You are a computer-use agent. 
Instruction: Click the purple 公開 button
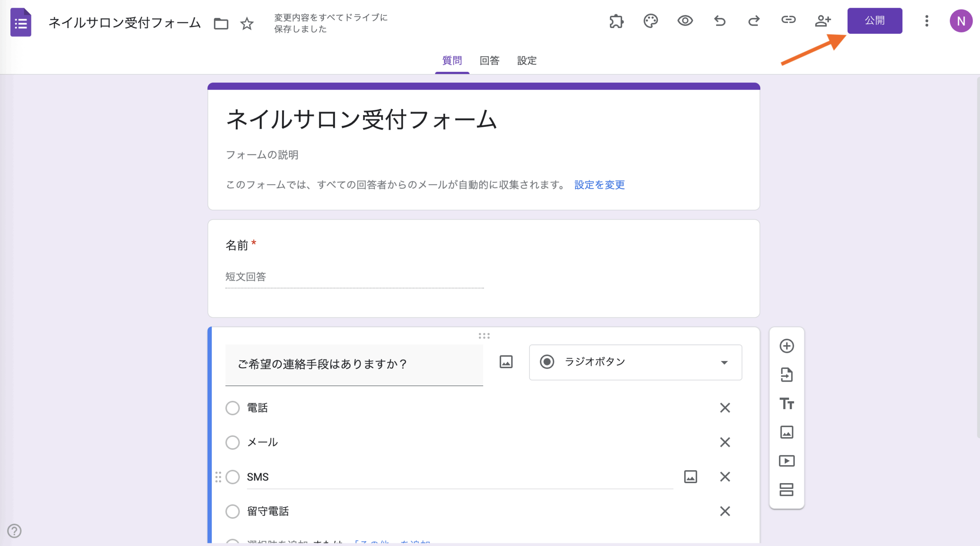click(x=874, y=21)
